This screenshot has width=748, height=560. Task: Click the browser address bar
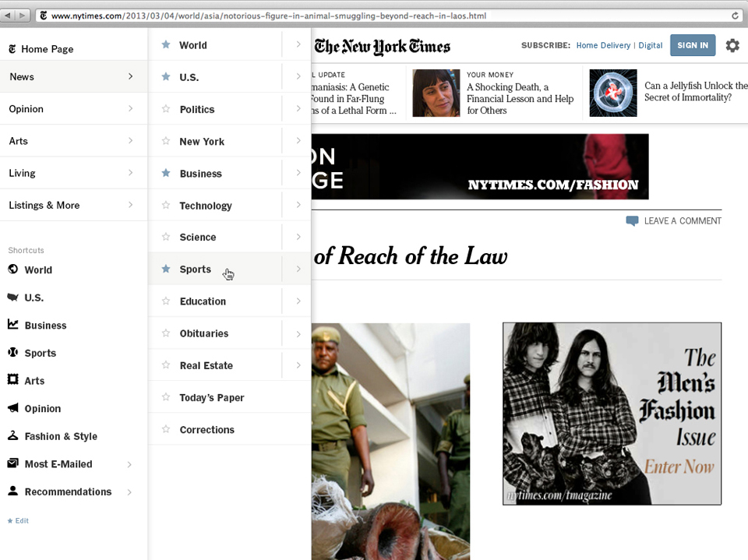312,14
